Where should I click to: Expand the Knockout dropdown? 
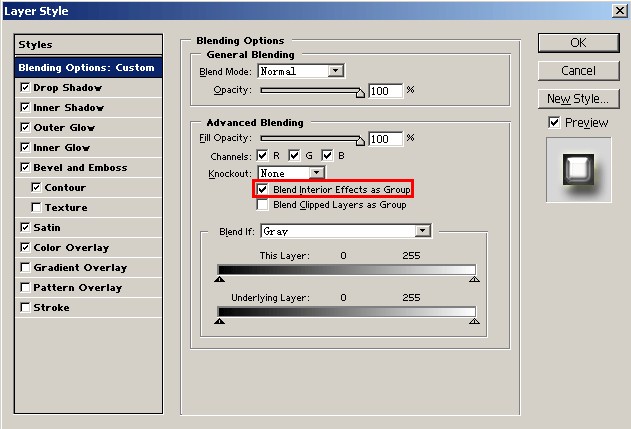[x=316, y=173]
